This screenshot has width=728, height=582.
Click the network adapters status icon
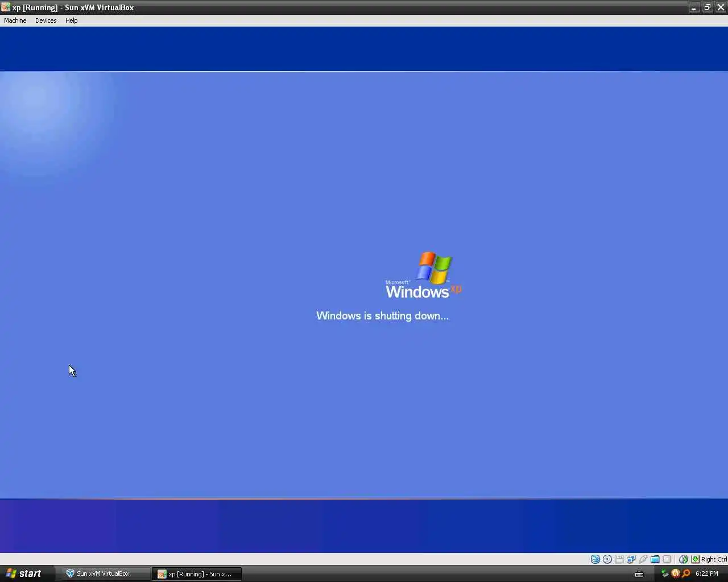631,559
